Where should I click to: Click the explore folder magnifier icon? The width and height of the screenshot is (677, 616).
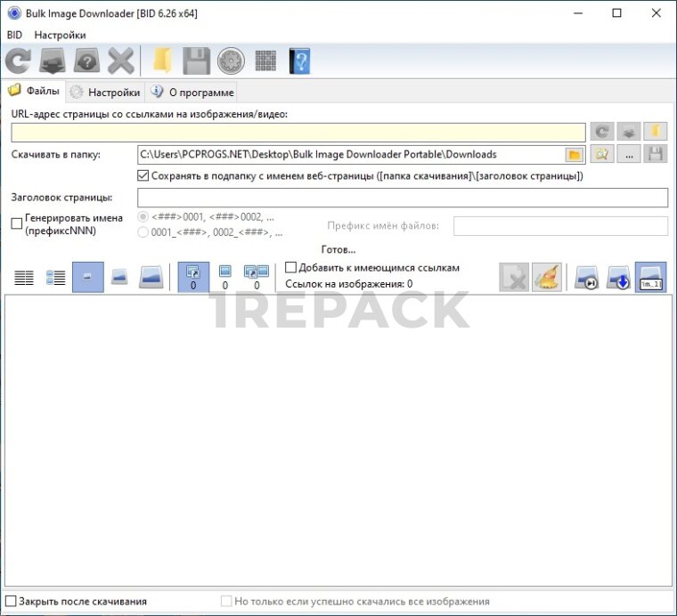click(x=603, y=155)
